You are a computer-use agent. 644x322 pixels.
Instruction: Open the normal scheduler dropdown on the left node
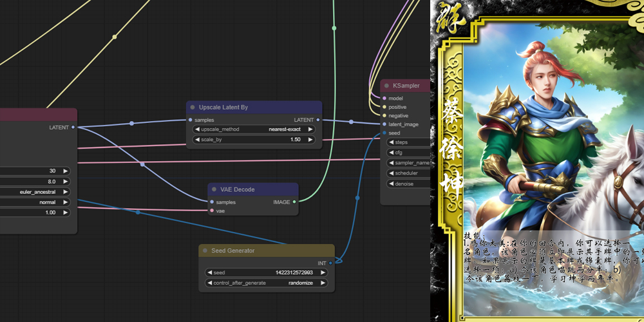click(35, 202)
